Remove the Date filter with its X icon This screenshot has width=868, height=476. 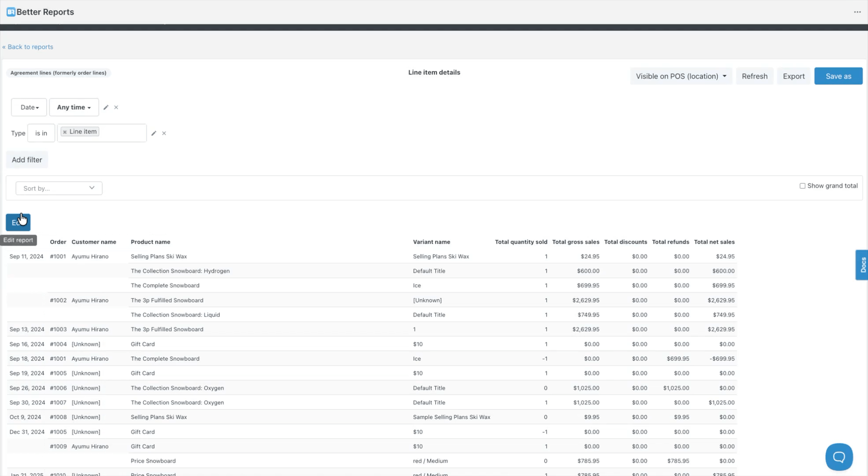[x=116, y=107]
